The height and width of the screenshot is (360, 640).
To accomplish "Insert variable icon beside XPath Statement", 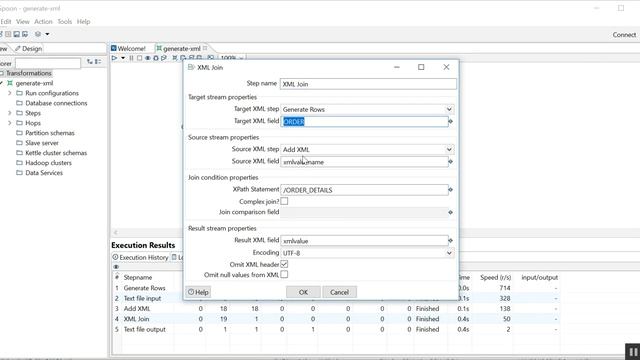I will pyautogui.click(x=451, y=190).
